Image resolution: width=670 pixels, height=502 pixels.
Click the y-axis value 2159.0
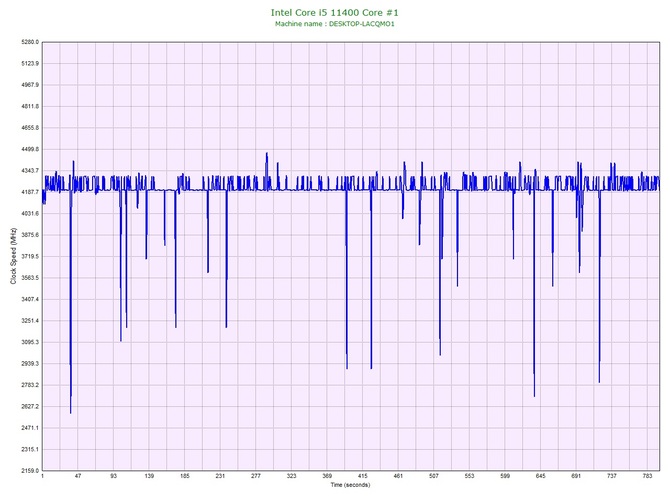[30, 471]
